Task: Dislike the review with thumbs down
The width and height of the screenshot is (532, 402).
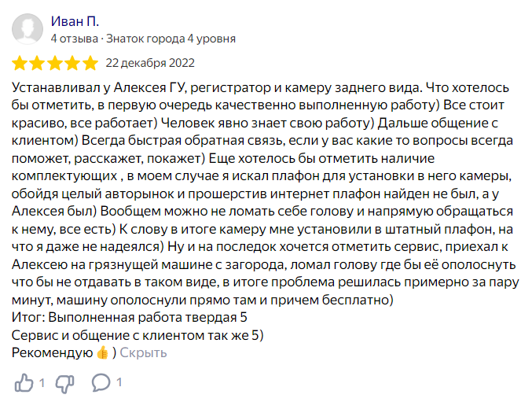Action: pyautogui.click(x=65, y=383)
